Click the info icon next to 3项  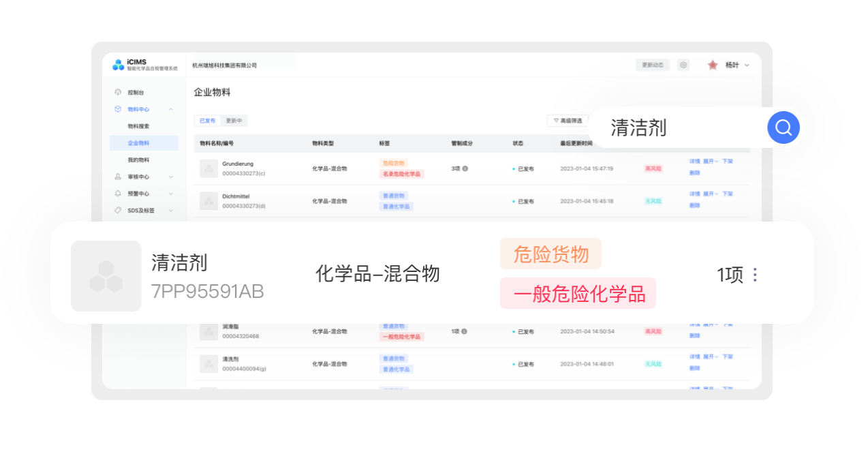(465, 168)
